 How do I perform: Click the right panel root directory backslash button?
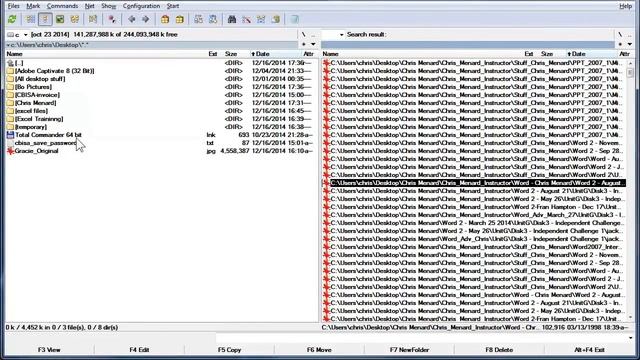pyautogui.click(x=620, y=35)
